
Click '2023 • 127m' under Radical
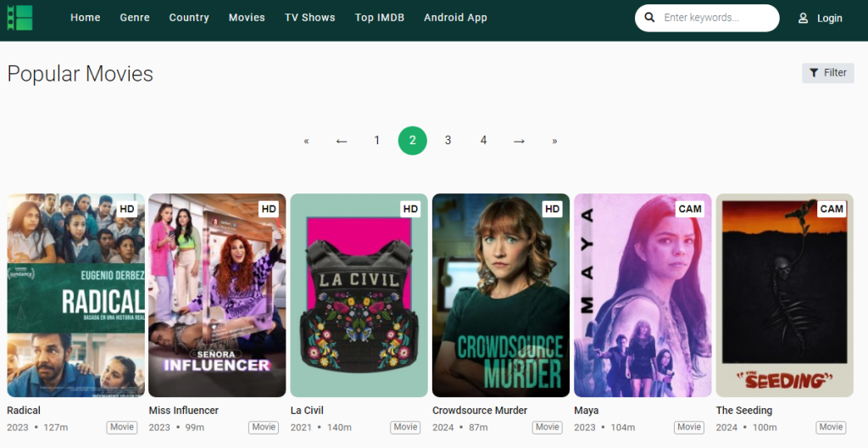[37, 428]
